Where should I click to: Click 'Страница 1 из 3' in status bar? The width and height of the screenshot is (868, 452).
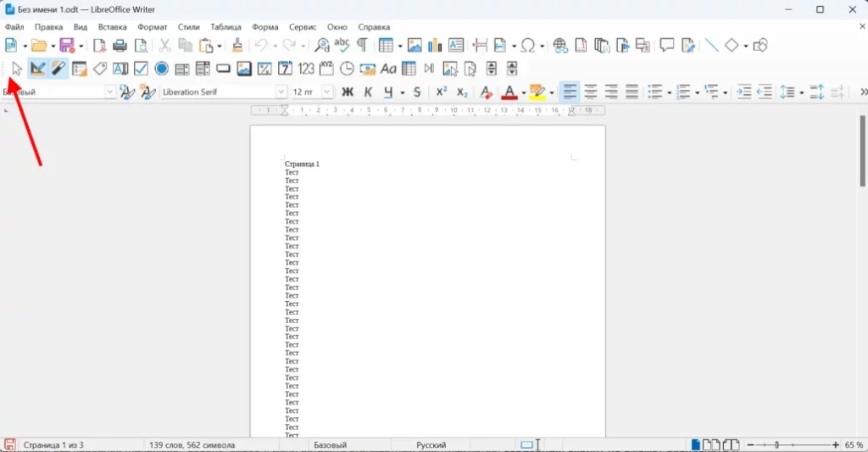pos(53,445)
